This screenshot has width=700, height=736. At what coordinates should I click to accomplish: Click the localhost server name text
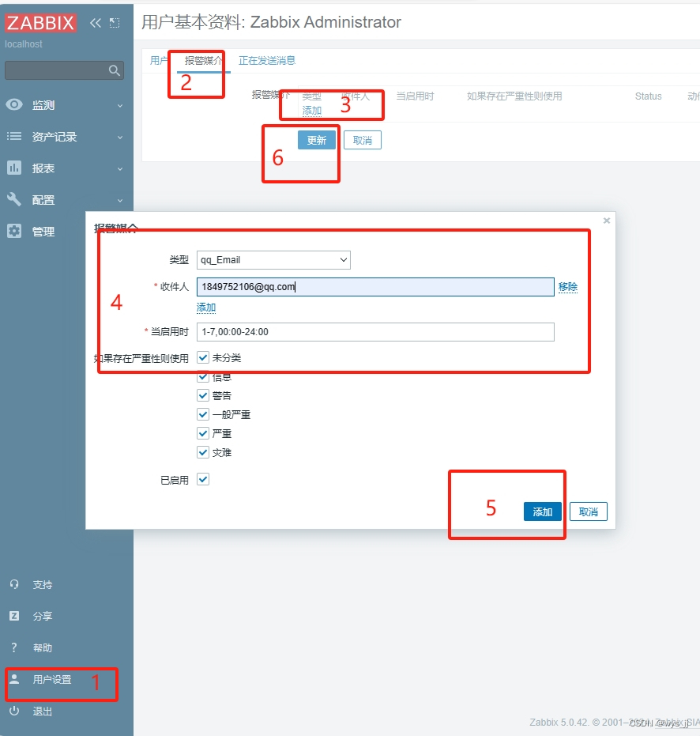pyautogui.click(x=24, y=44)
